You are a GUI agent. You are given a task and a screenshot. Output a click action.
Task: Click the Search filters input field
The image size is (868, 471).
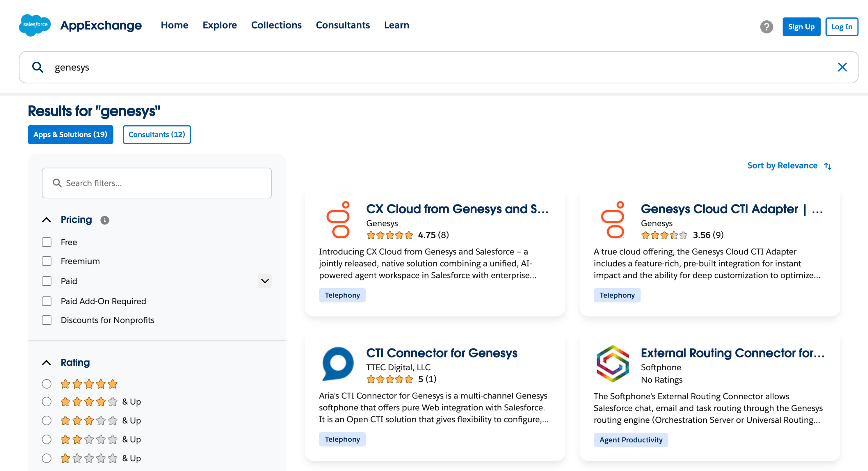(x=157, y=183)
